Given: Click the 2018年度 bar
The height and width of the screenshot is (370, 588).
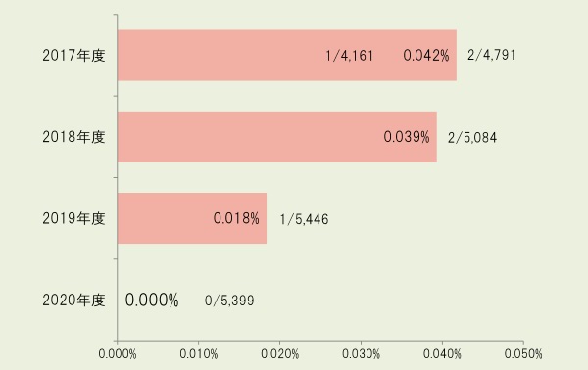Looking at the screenshot, I should point(277,137).
